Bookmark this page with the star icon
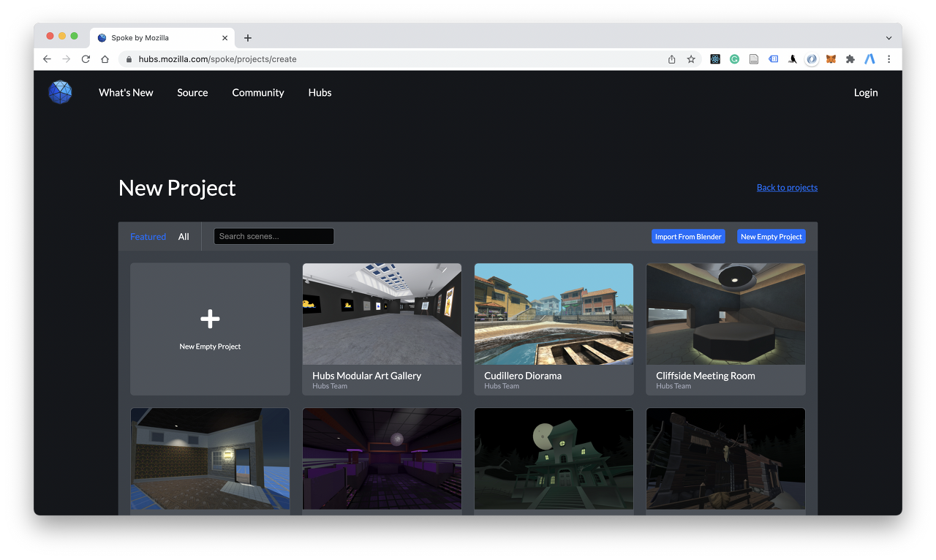 691,59
